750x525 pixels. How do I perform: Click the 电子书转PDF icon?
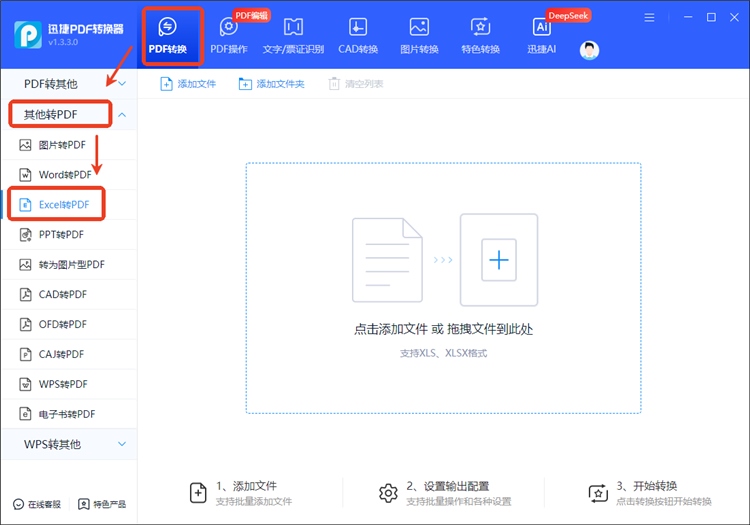click(25, 414)
